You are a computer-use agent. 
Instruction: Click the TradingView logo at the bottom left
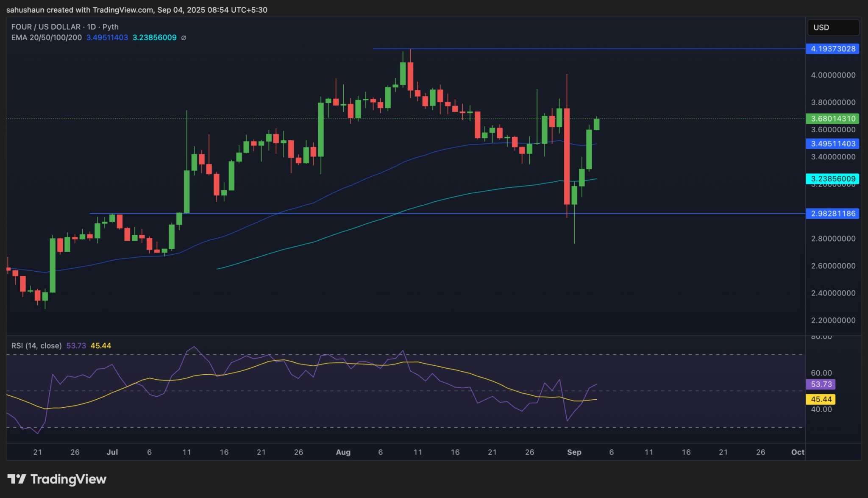[x=57, y=479]
